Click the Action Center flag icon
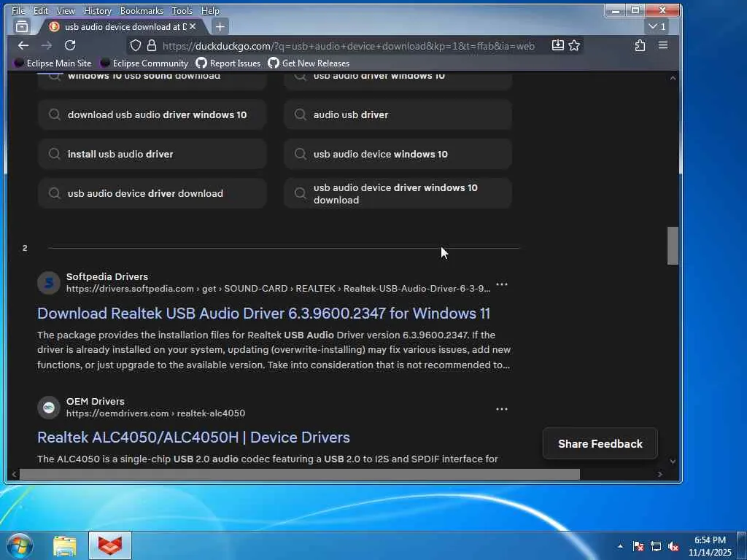The image size is (747, 560). pyautogui.click(x=638, y=546)
